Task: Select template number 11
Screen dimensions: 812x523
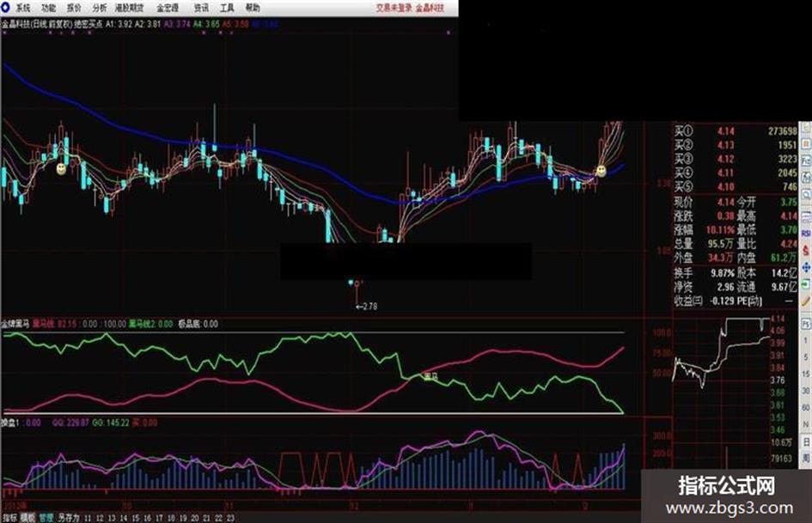Action: (x=87, y=518)
